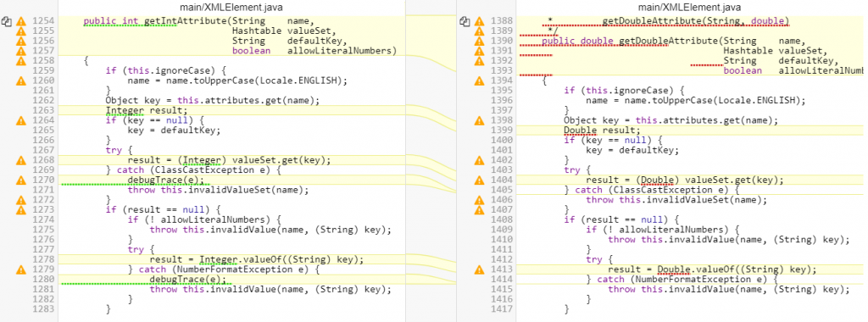Click 'debugTrace(e);' on line 1270

click(x=166, y=180)
